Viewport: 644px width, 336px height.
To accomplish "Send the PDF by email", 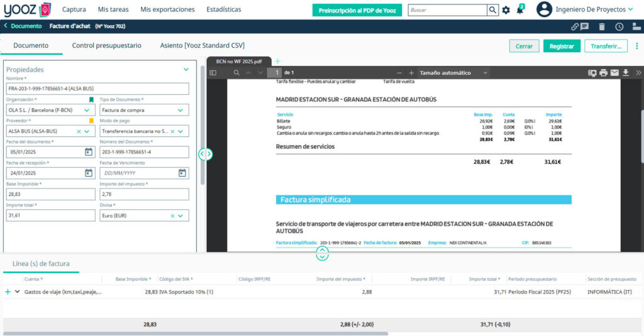I will 614,73.
